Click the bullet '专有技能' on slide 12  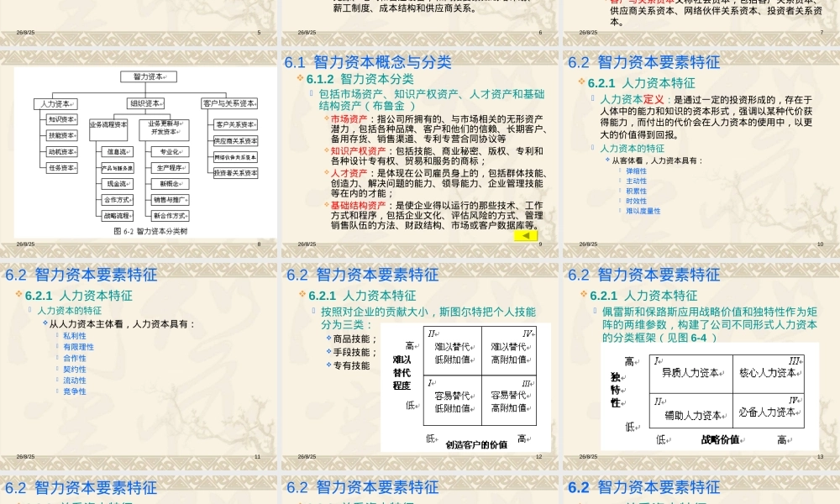[x=351, y=365]
